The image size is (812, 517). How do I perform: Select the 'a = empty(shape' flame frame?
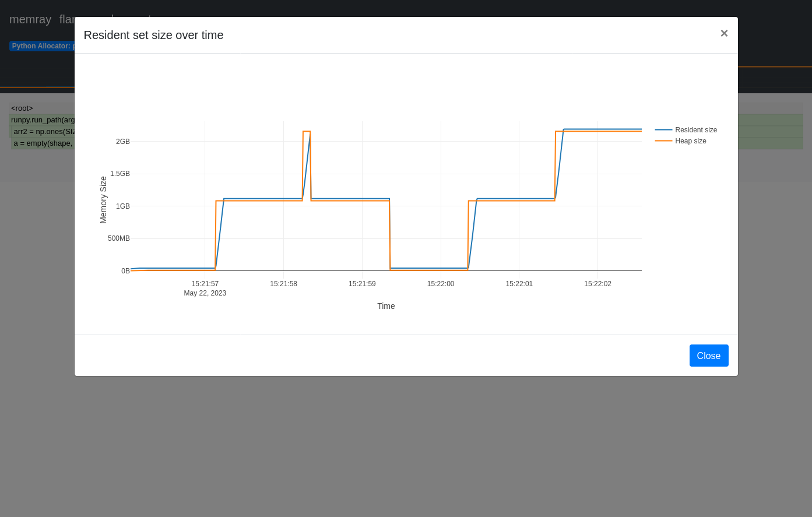43,143
